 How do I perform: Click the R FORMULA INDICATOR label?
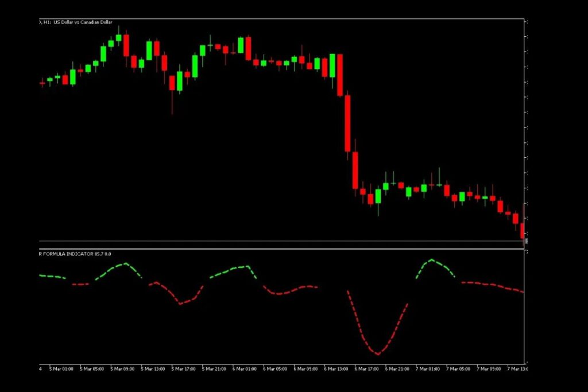[75, 253]
